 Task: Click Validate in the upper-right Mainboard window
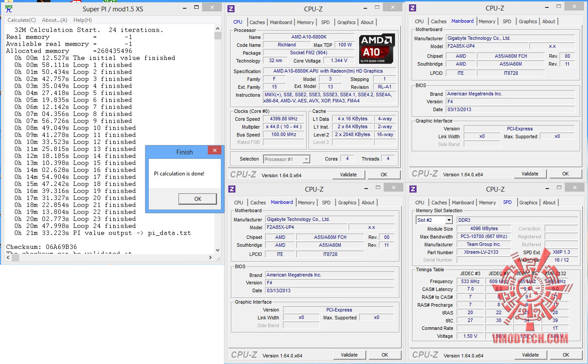(x=530, y=174)
